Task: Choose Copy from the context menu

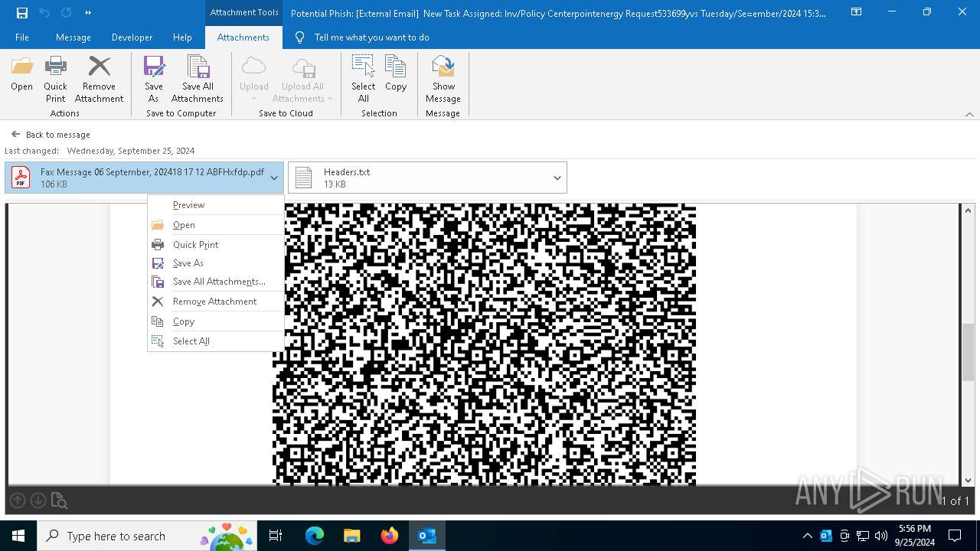Action: point(215,321)
